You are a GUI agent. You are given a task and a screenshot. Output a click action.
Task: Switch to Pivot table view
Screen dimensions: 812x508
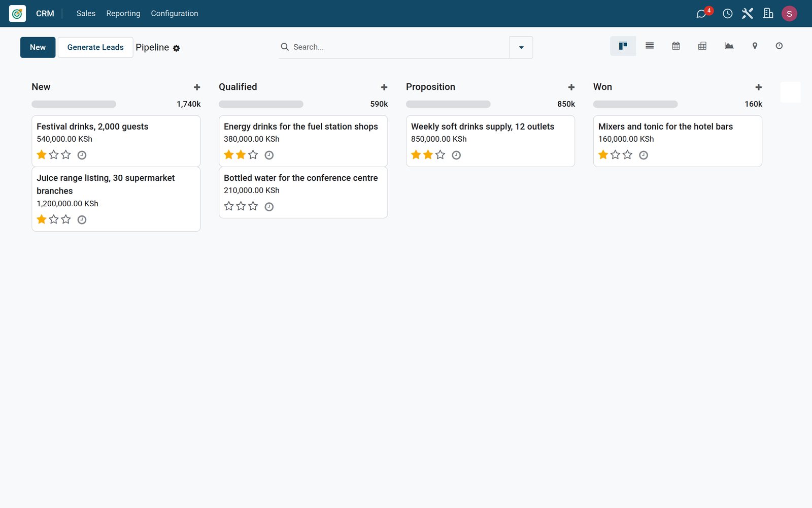click(x=702, y=46)
